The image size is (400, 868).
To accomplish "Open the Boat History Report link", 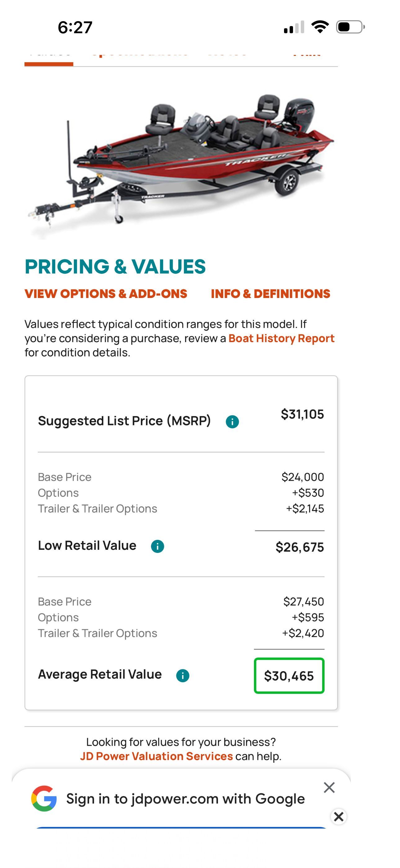I will (281, 338).
